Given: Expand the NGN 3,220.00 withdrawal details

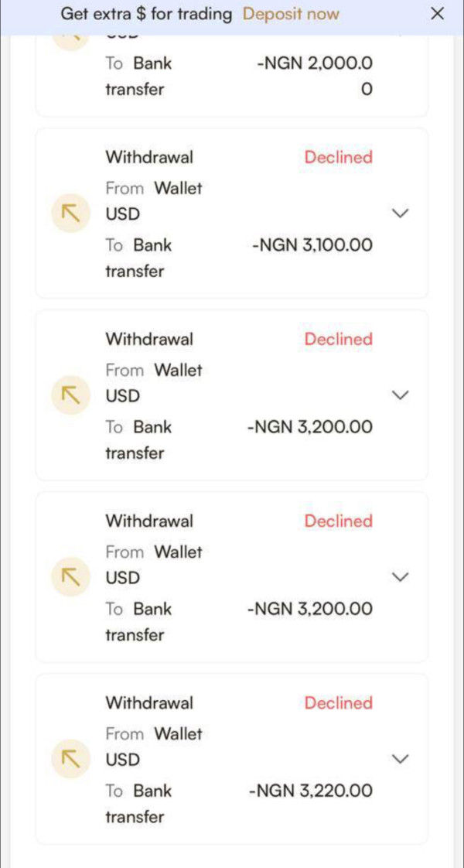Looking at the screenshot, I should point(400,759).
